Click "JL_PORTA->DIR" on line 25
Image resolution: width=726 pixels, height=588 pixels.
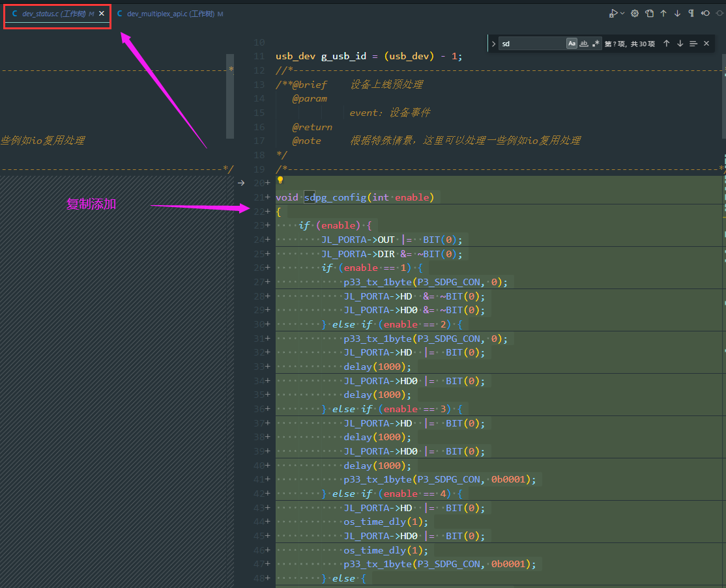tap(358, 254)
